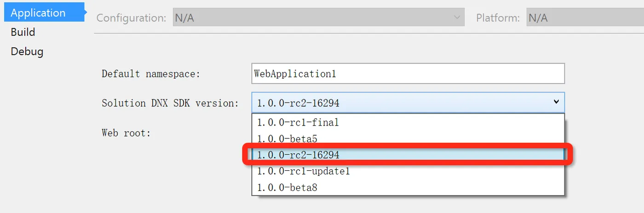The width and height of the screenshot is (644, 213).
Task: Click the "Solution DNX SDK version:" label
Action: coord(170,103)
